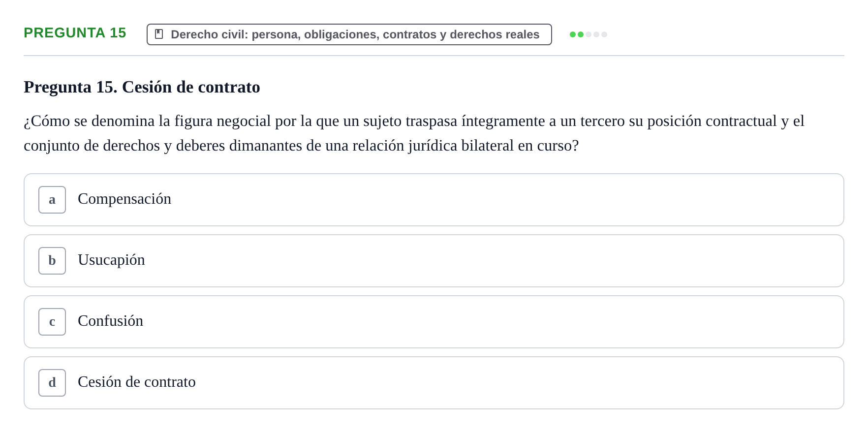
Task: Click the 'd' letter badge
Action: [52, 383]
